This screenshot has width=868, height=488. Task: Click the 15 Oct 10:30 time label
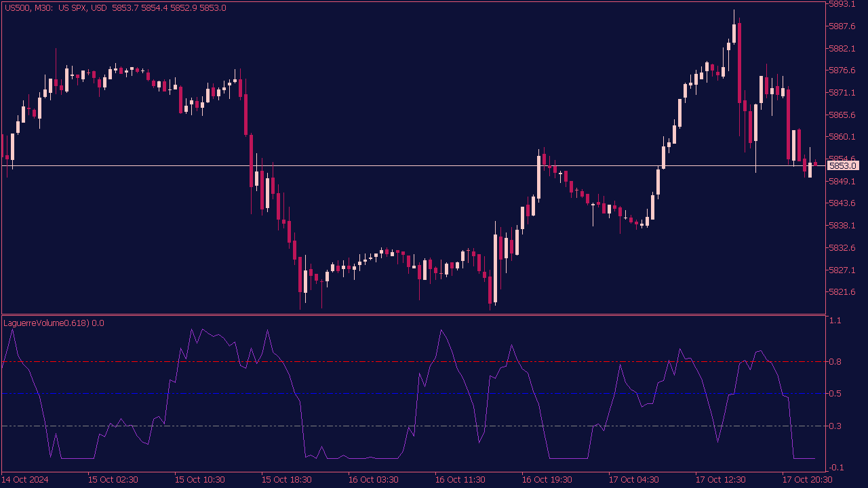coord(200,480)
